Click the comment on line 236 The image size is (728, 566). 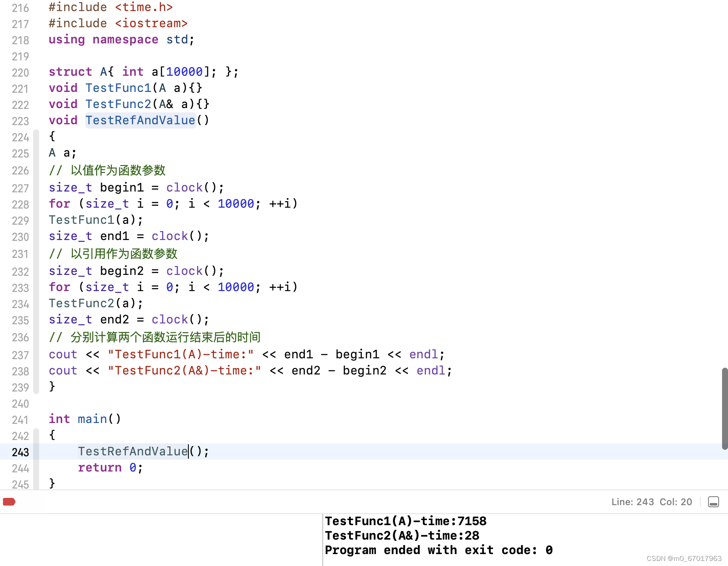pyautogui.click(x=155, y=337)
